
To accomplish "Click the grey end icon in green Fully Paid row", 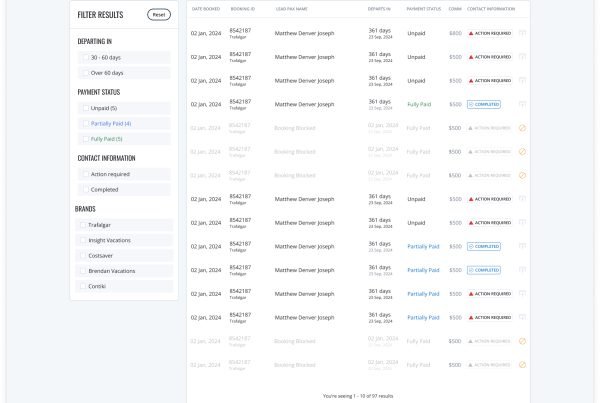I will click(522, 104).
